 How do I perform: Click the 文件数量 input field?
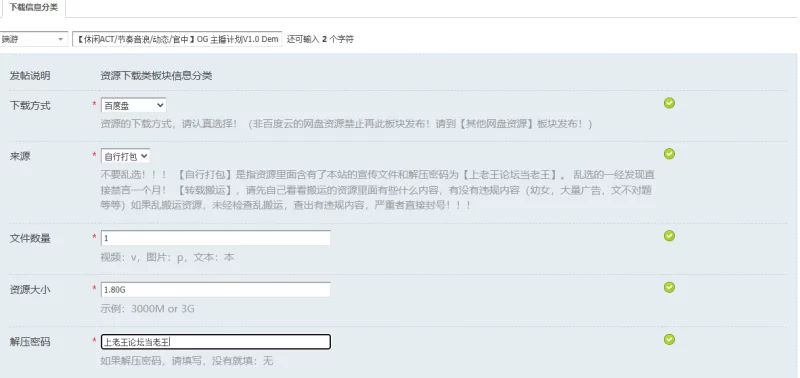(215, 238)
